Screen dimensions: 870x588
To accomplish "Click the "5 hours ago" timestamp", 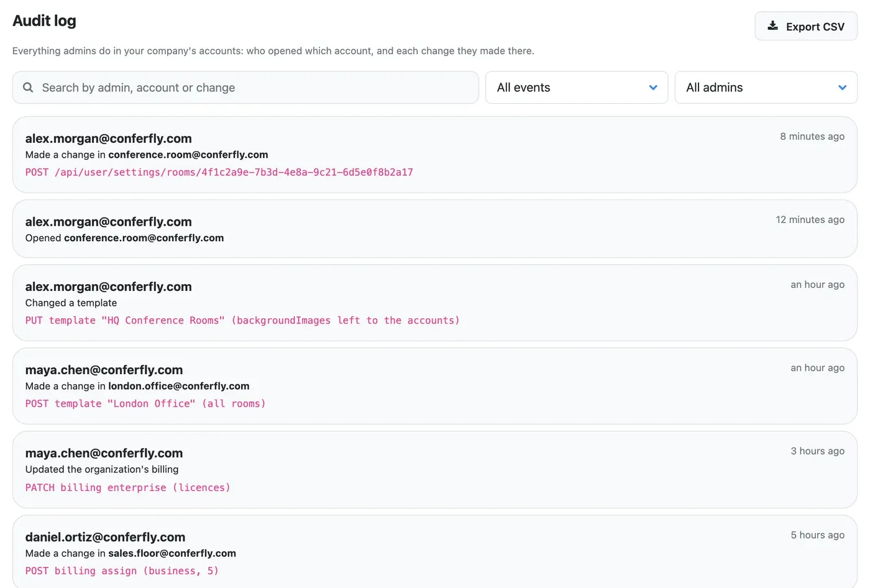I will click(x=818, y=535).
